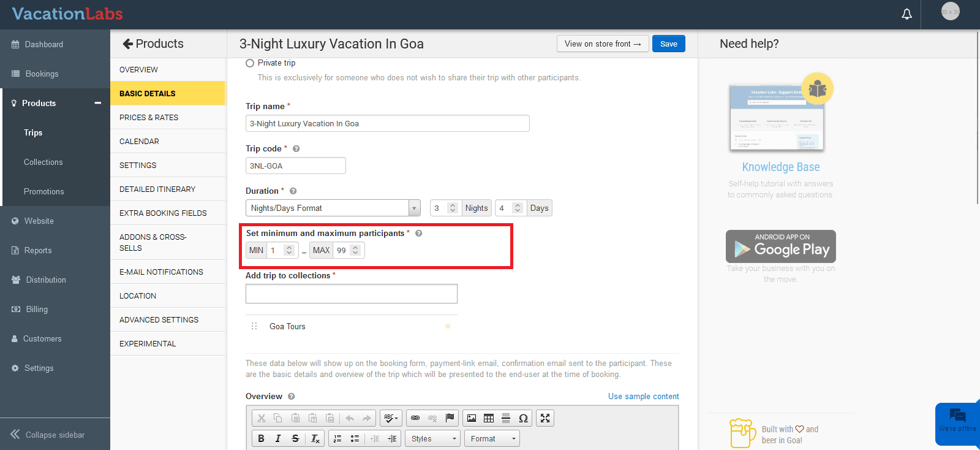Click the Use sample content link
The image size is (980, 450).
pos(643,397)
